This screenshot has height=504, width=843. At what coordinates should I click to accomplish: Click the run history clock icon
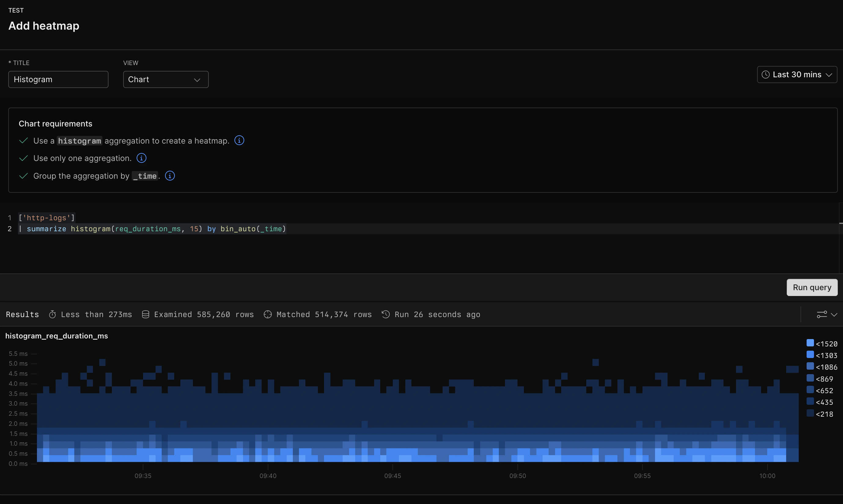click(x=386, y=315)
